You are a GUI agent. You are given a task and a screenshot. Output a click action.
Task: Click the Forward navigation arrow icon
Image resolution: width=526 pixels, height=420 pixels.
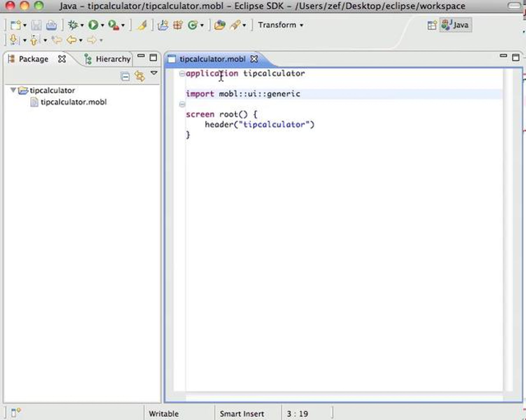92,40
